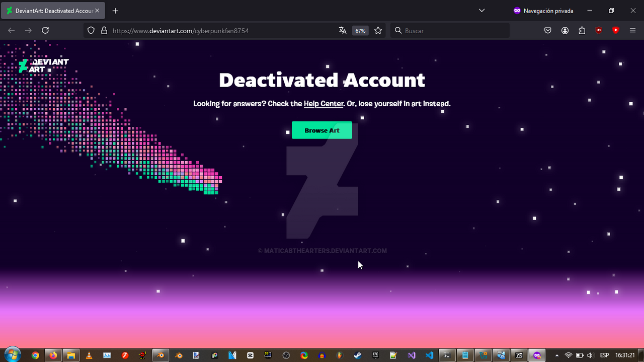Open File Explorer from the taskbar

click(x=71, y=355)
